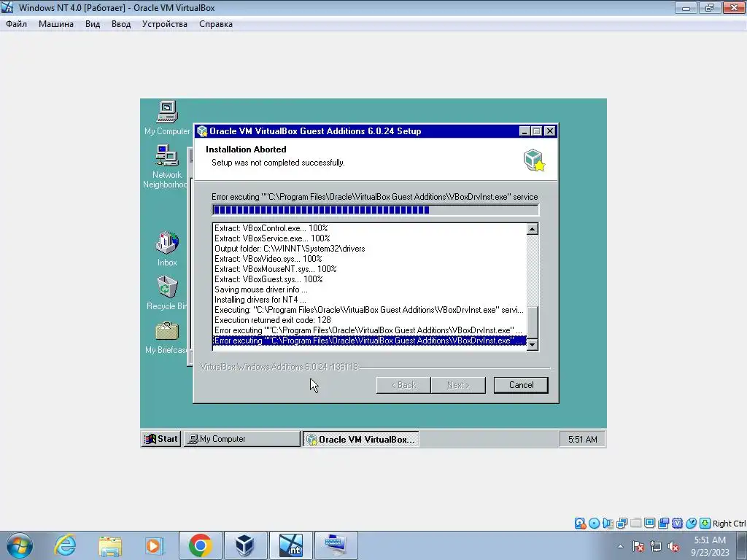Click the NT taskbar clock 5:51 AM
The height and width of the screenshot is (560, 747).
(582, 439)
